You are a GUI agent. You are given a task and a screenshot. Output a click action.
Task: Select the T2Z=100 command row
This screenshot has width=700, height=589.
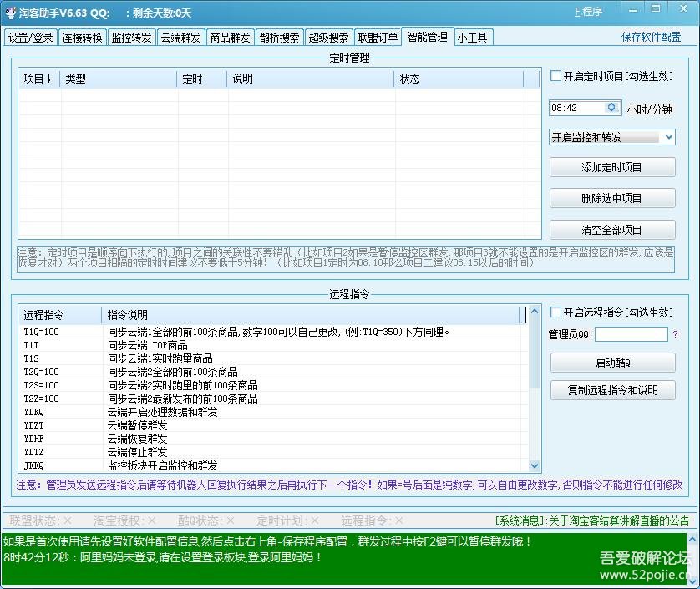(273, 399)
